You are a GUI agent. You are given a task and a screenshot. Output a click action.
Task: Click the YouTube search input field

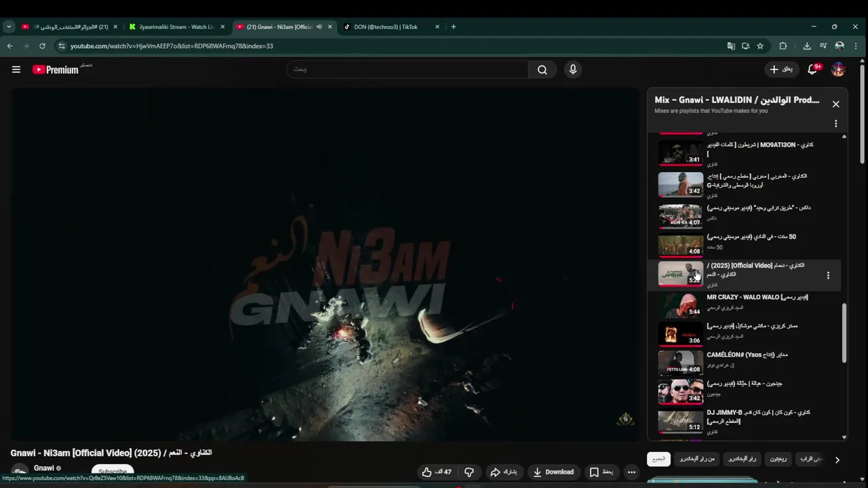(407, 69)
